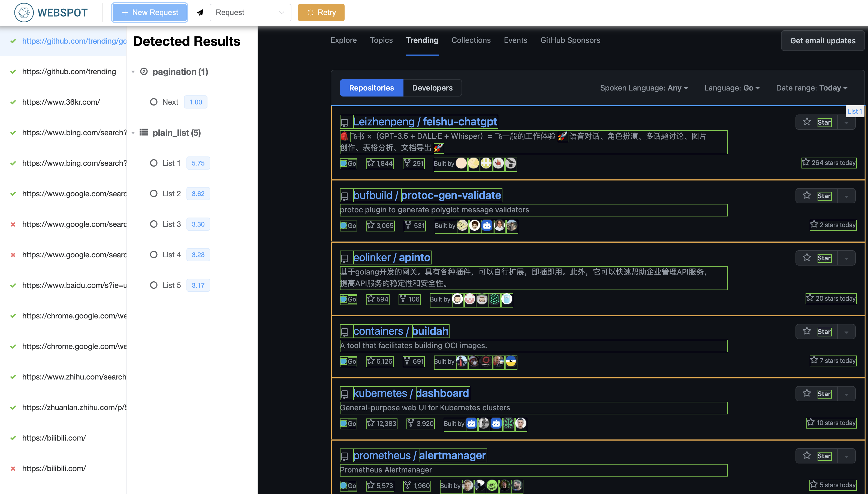Select the List 4 radio button

[x=154, y=254]
